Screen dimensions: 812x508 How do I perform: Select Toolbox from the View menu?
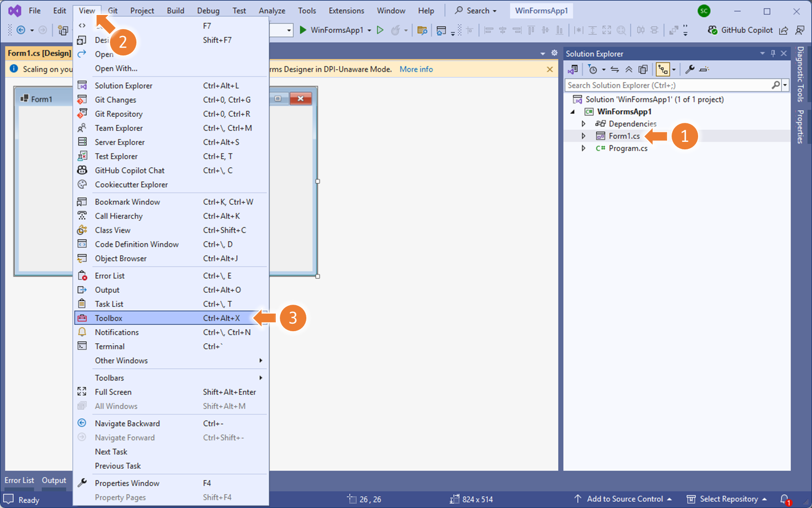coord(171,318)
